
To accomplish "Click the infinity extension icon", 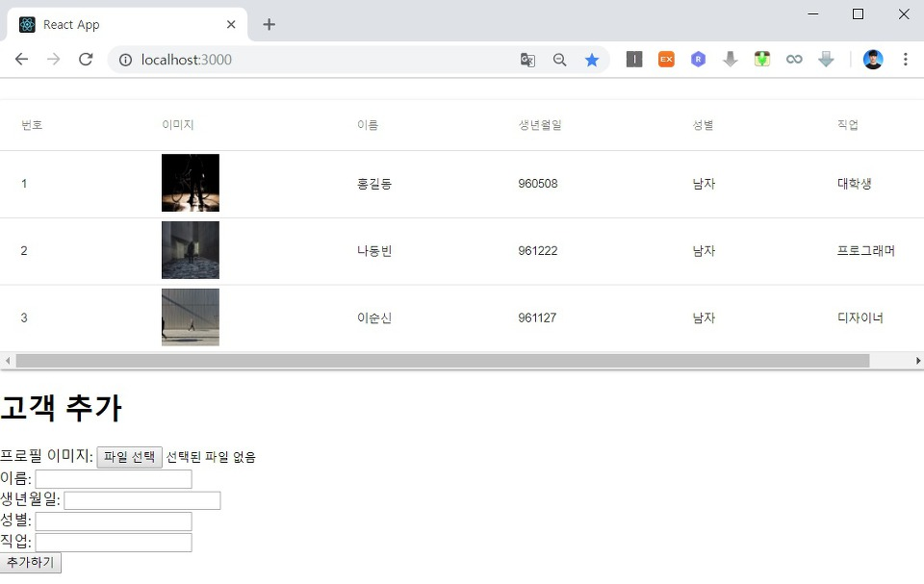I will tap(794, 60).
